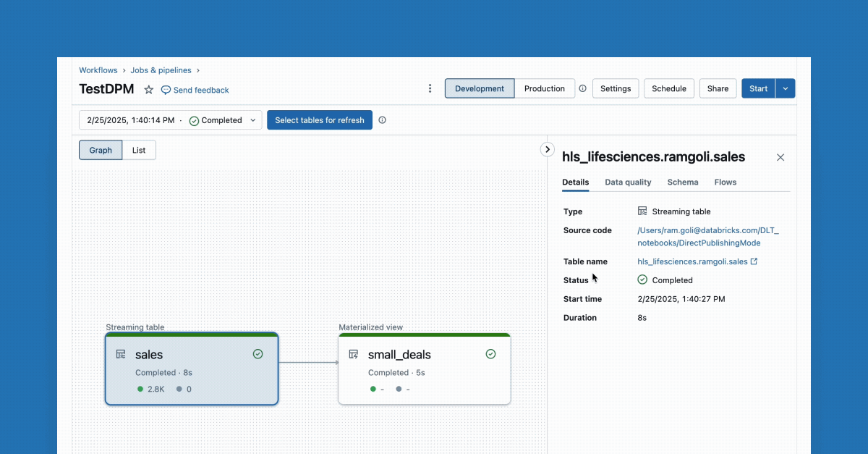The image size is (868, 454).
Task: Click Select tables for refresh button
Action: coord(319,120)
